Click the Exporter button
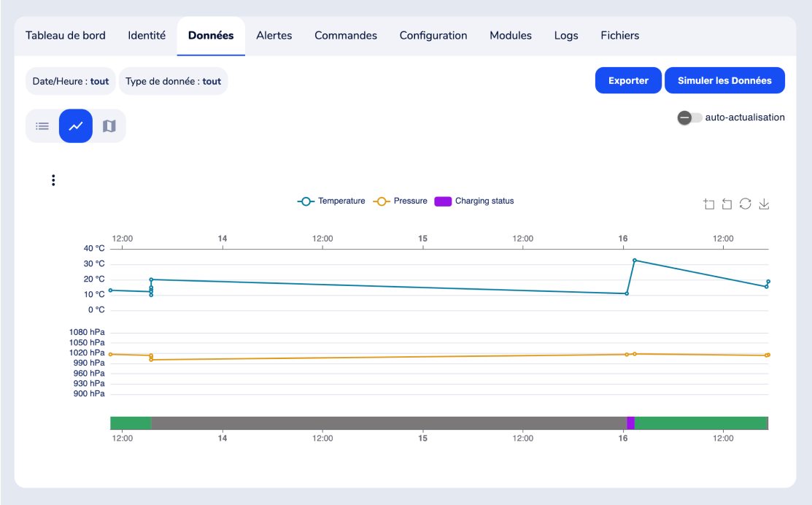 click(x=628, y=81)
